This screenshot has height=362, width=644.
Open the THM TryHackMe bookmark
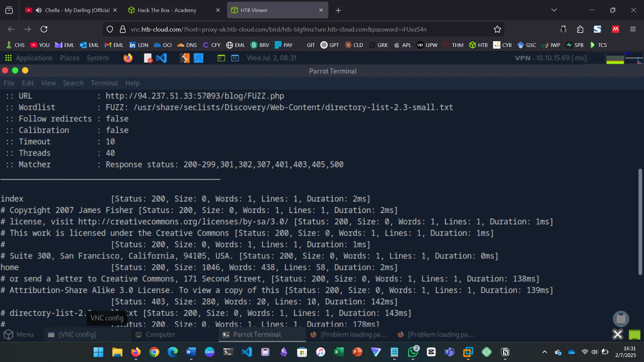(453, 45)
